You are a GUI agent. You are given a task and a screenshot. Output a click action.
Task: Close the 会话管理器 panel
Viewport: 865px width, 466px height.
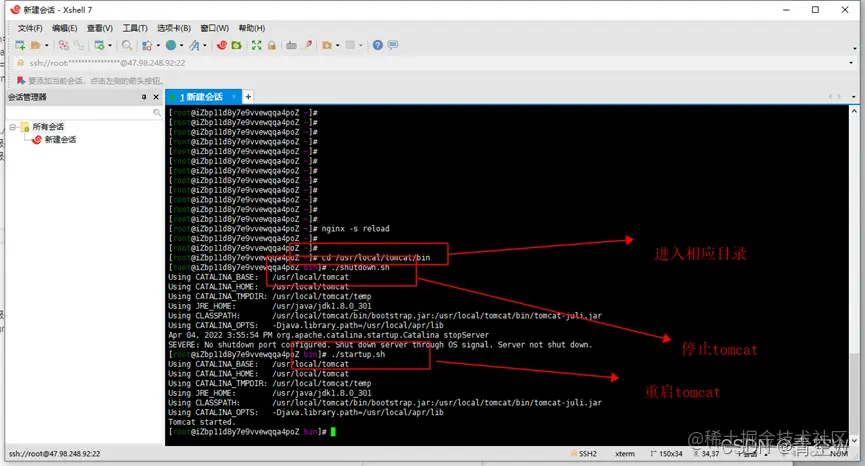156,97
